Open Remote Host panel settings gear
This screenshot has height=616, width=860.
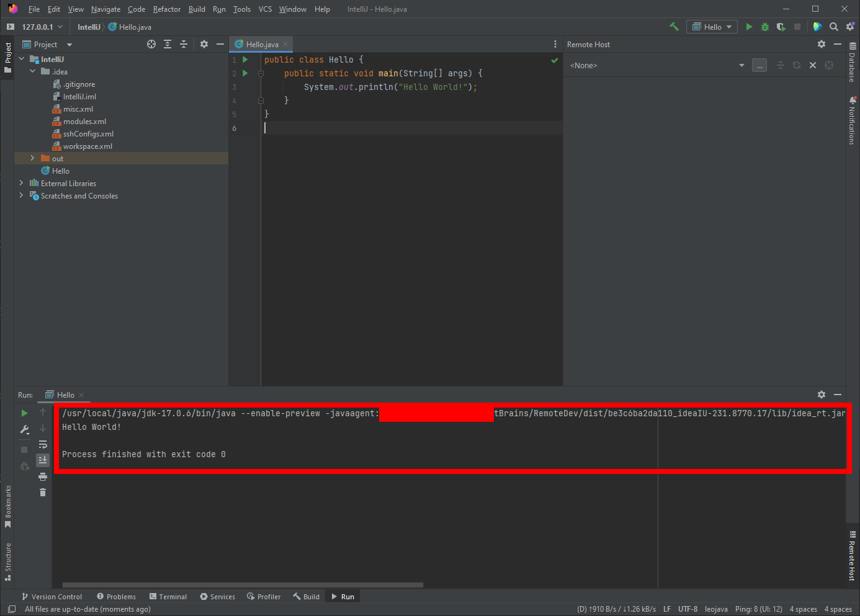coord(822,44)
